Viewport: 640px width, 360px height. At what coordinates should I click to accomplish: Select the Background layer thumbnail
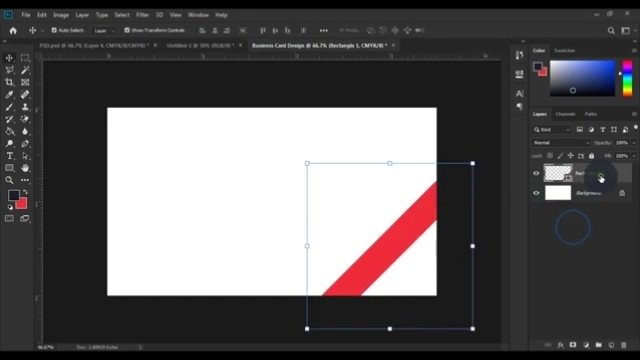click(x=558, y=193)
